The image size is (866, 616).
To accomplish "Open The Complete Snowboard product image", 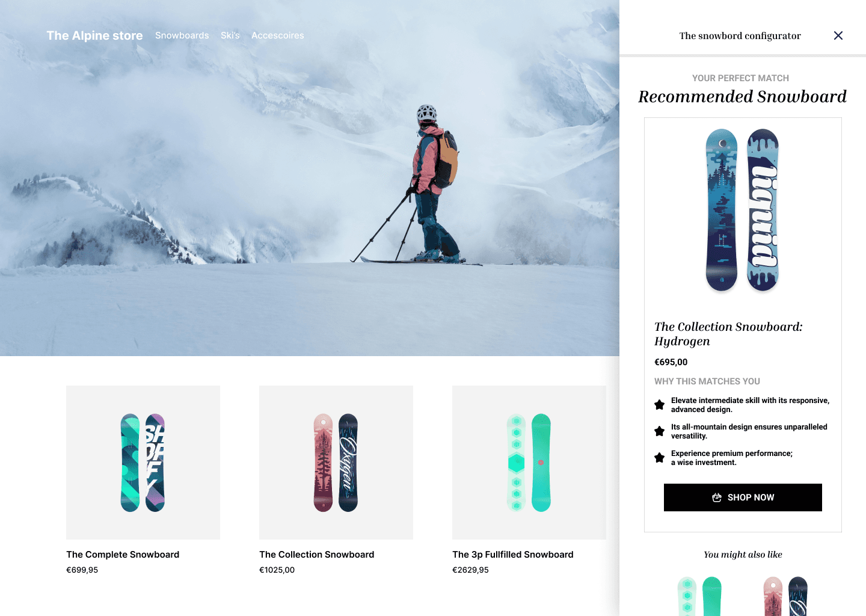I will point(143,463).
